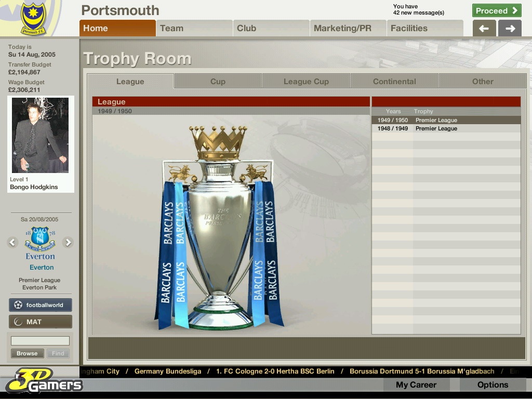Select the 1948 / 1949 Premier League row
Viewport: 532px width, 399px height.
pyautogui.click(x=446, y=128)
